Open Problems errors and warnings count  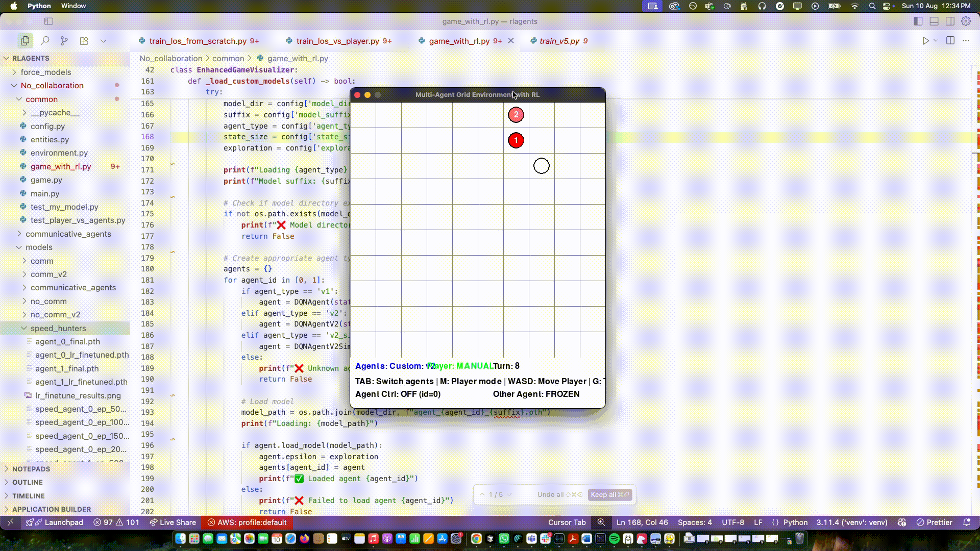pos(116,522)
